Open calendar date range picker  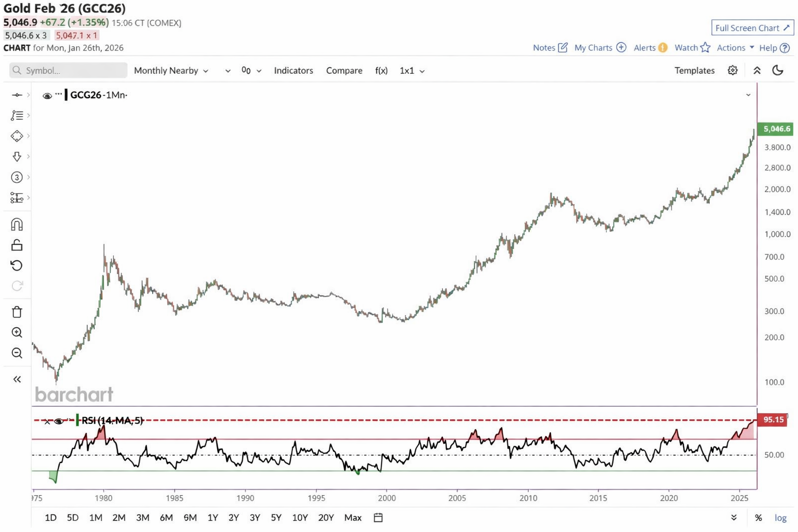[x=378, y=517]
